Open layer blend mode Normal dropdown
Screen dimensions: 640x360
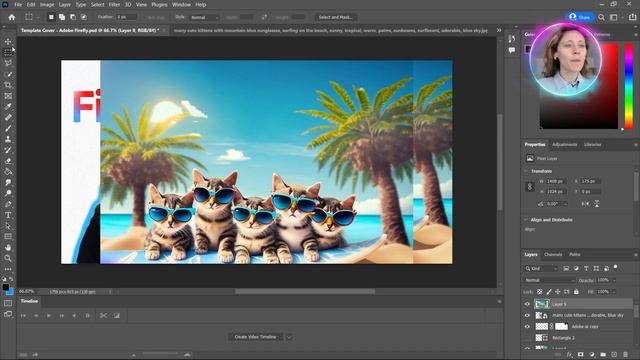pyautogui.click(x=549, y=280)
